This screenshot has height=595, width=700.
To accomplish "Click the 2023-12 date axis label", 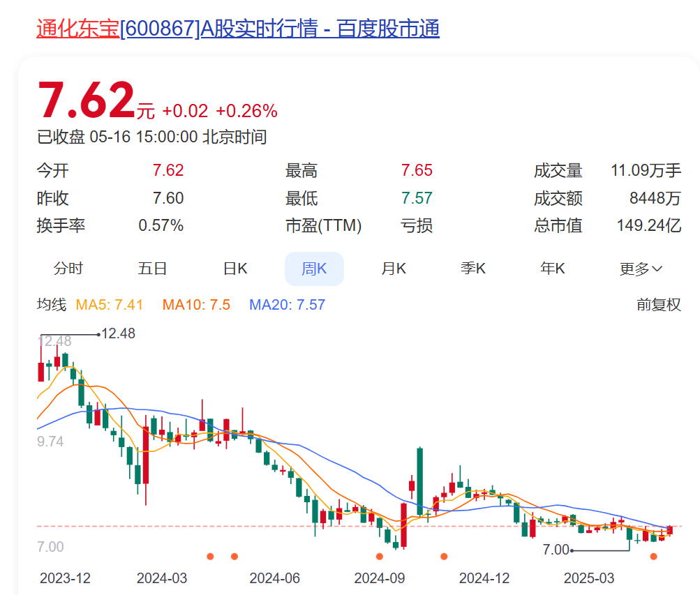I will [65, 578].
